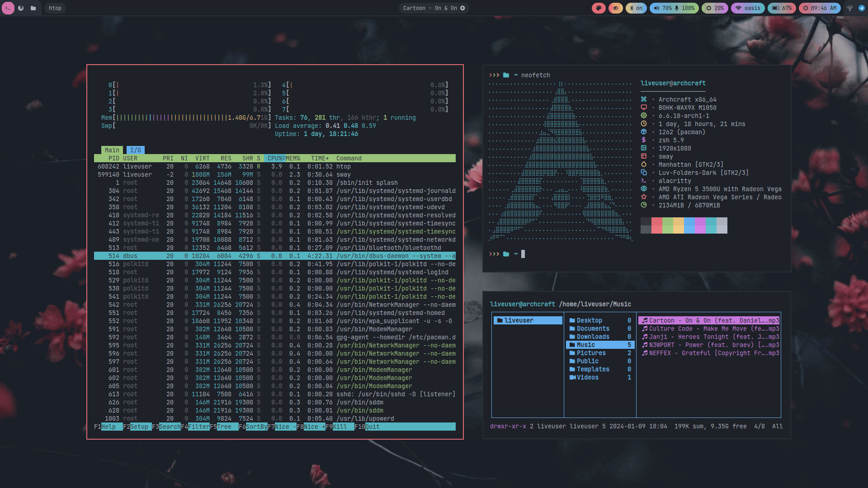The height and width of the screenshot is (488, 868).
Task: Open the file manager bar icon
Action: click(33, 8)
